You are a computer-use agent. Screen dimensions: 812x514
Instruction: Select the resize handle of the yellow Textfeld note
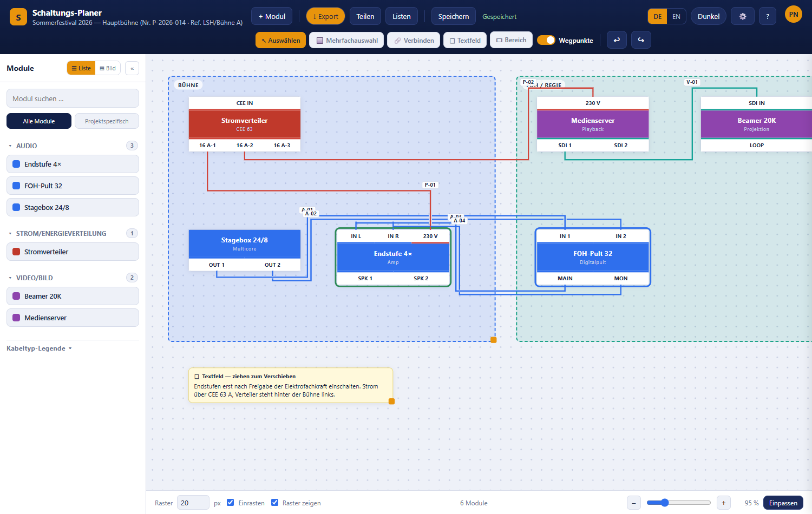click(x=392, y=401)
